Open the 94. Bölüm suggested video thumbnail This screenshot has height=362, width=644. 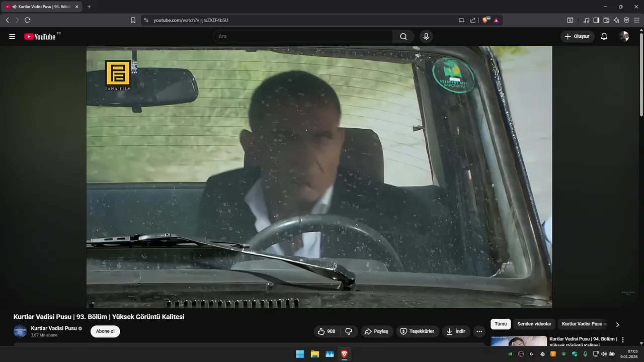[519, 341]
